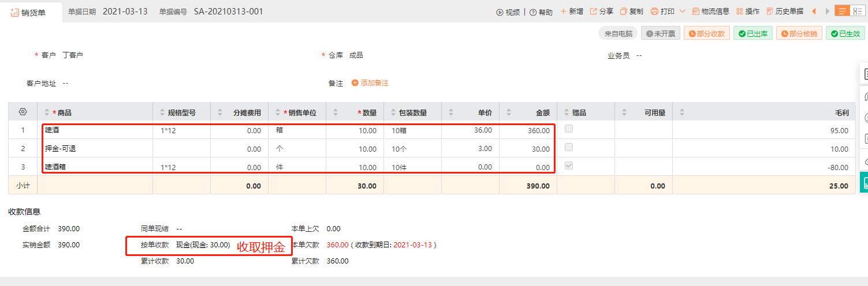Sort by 毛利 column arrows

[x=681, y=112]
